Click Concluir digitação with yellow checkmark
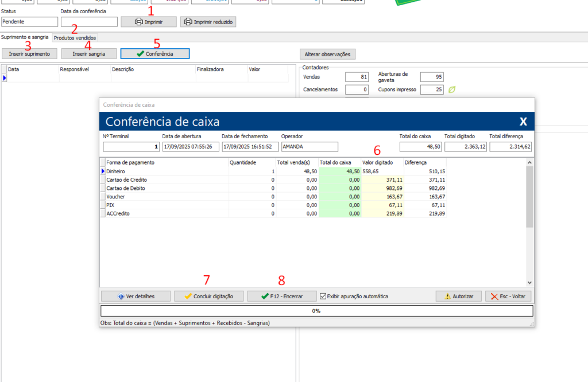Screen dimensions: 588x382 (x=208, y=296)
